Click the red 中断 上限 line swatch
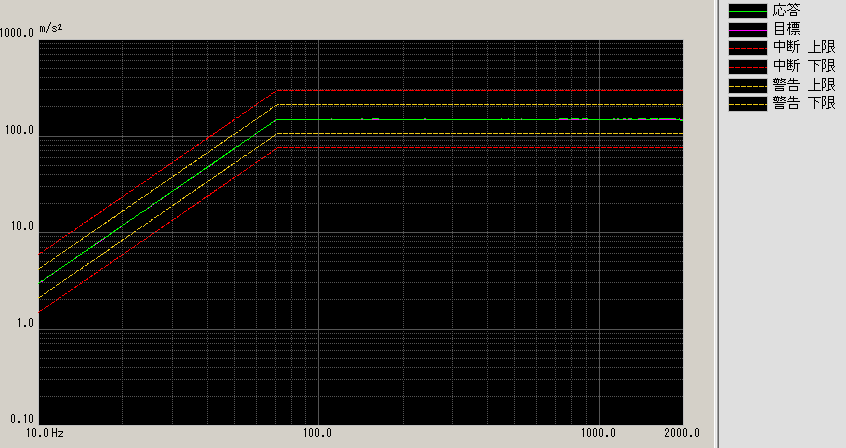Screen dimensions: 846x448 click(x=748, y=48)
